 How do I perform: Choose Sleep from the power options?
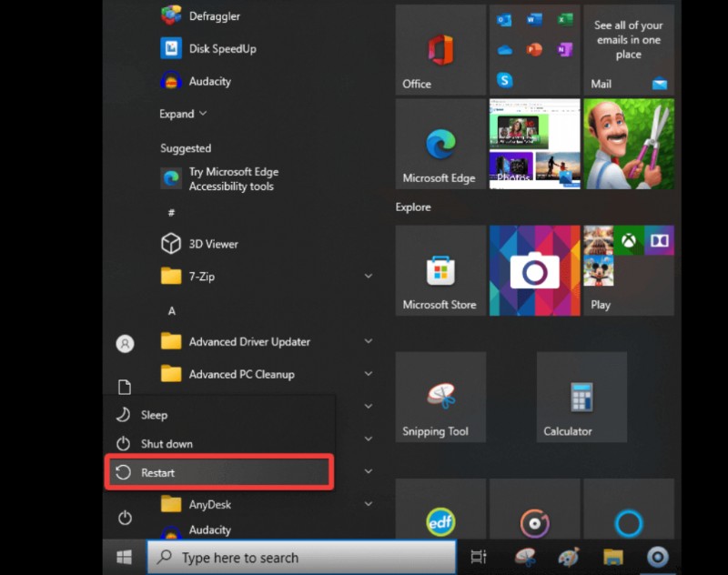coord(152,414)
